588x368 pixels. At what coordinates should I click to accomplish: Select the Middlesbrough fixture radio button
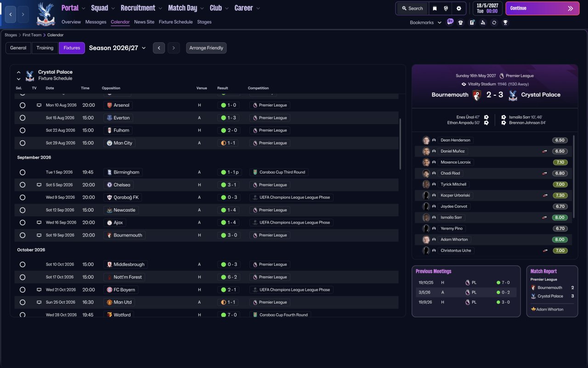22,264
